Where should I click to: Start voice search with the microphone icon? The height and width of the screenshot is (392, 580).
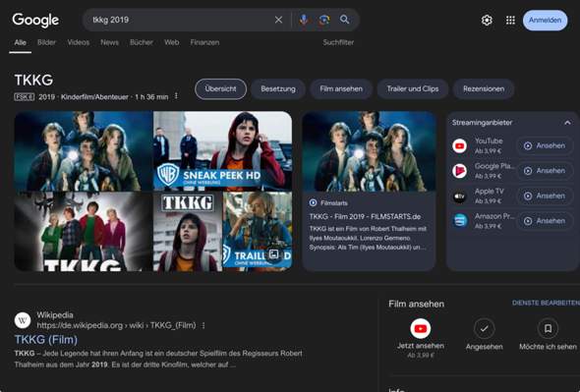pos(304,20)
